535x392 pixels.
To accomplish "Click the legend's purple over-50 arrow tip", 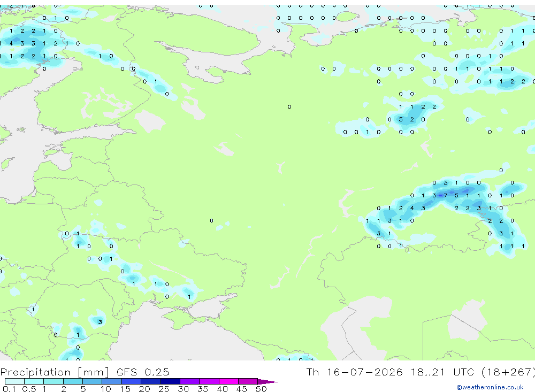I will 267,382.
